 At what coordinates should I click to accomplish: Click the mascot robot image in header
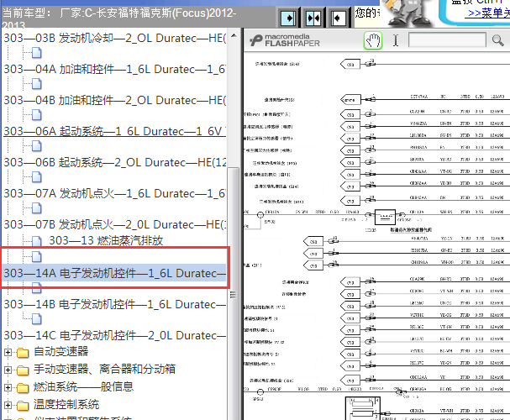click(x=408, y=13)
